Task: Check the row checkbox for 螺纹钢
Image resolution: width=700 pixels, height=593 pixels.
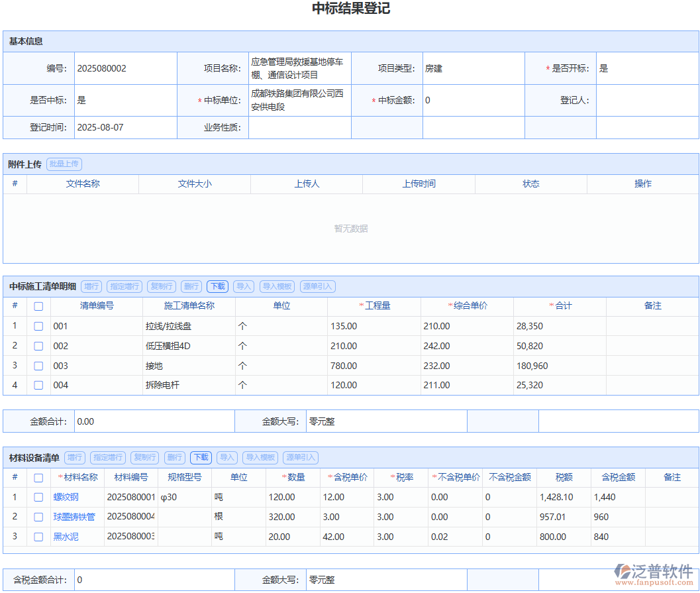Action: pyautogui.click(x=38, y=497)
